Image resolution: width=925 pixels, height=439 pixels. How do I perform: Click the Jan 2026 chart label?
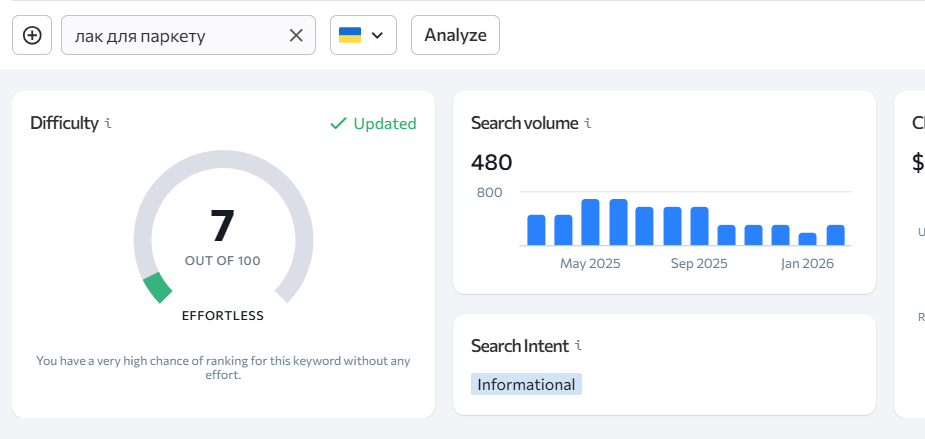point(808,264)
